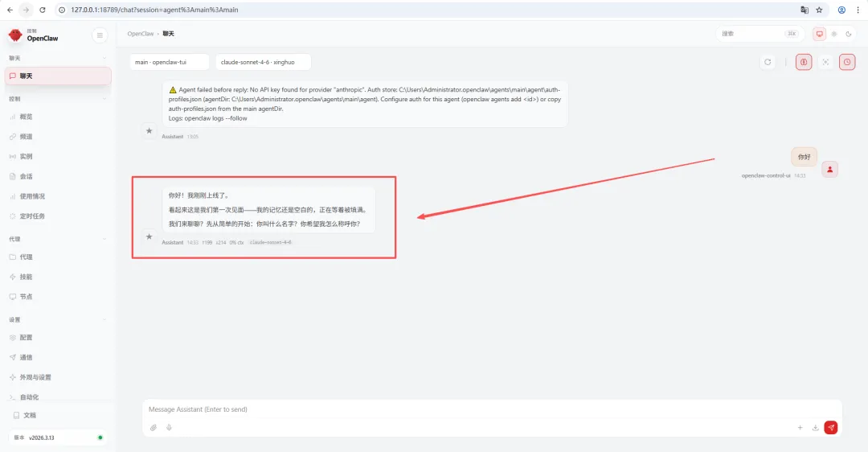Start voice input with microphone icon
Screen dimensions: 868x452
(x=169, y=428)
